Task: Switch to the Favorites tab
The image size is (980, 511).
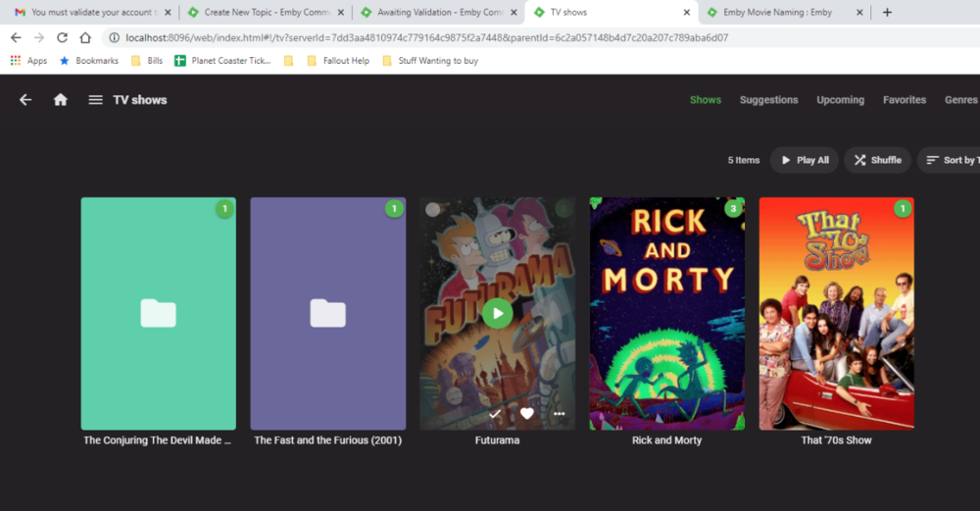Action: click(x=905, y=100)
